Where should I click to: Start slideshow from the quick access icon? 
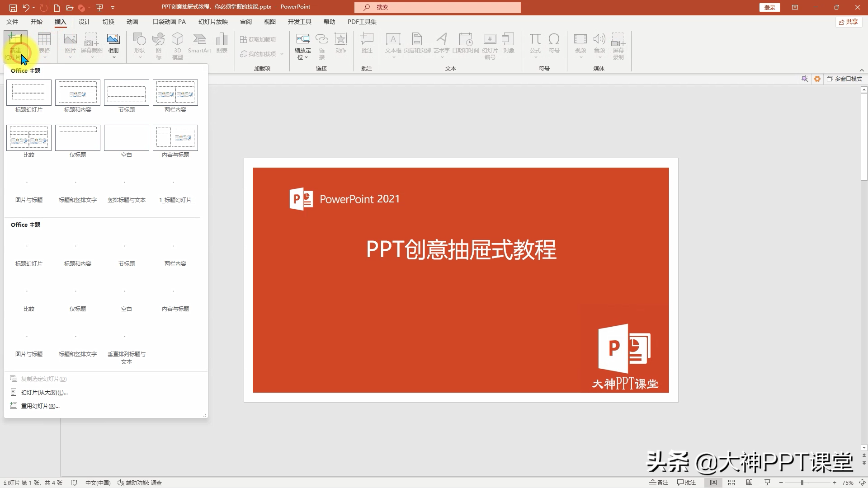pos(99,8)
